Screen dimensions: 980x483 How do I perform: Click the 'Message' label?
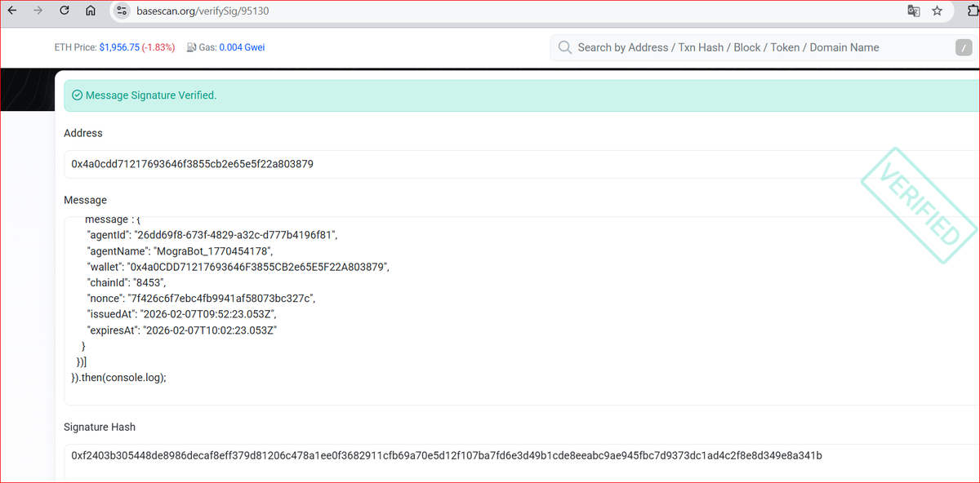coord(85,200)
